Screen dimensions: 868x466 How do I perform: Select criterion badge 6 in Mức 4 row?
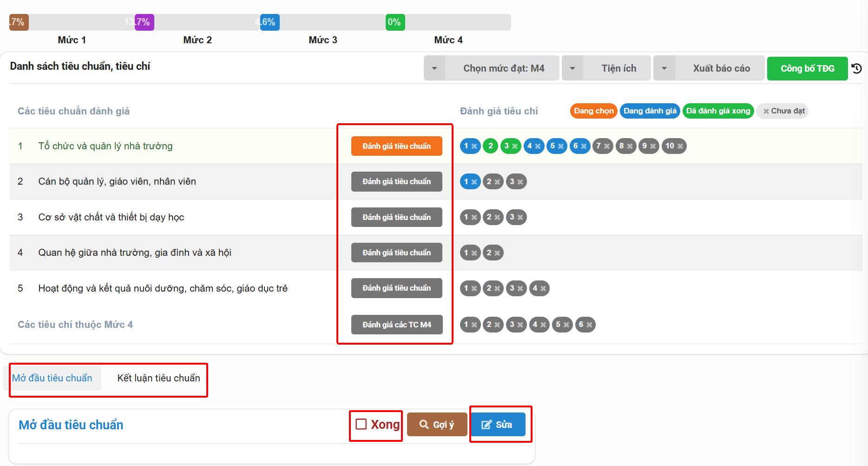click(x=585, y=325)
